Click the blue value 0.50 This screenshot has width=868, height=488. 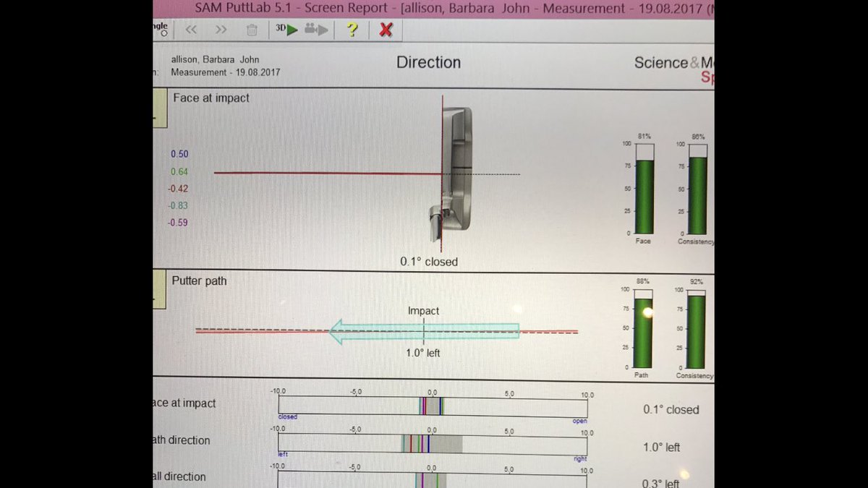point(179,154)
